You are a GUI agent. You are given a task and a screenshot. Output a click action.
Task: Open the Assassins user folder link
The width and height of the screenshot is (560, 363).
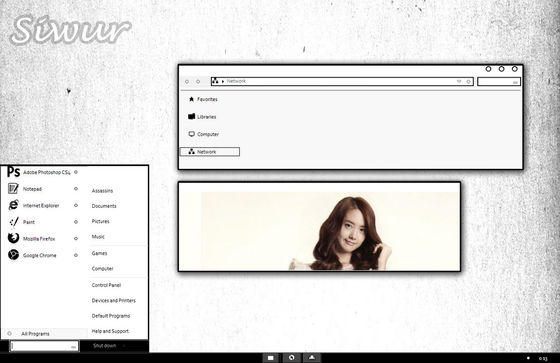pos(102,191)
